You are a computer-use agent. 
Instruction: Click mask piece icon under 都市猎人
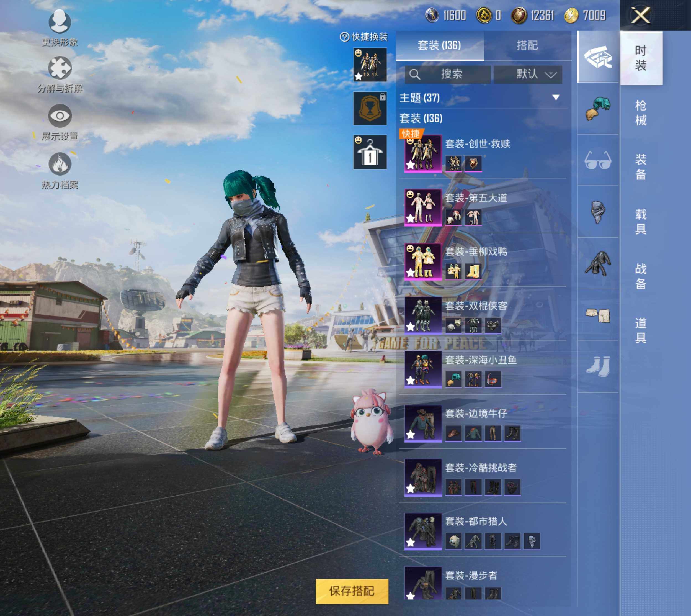[x=532, y=541]
